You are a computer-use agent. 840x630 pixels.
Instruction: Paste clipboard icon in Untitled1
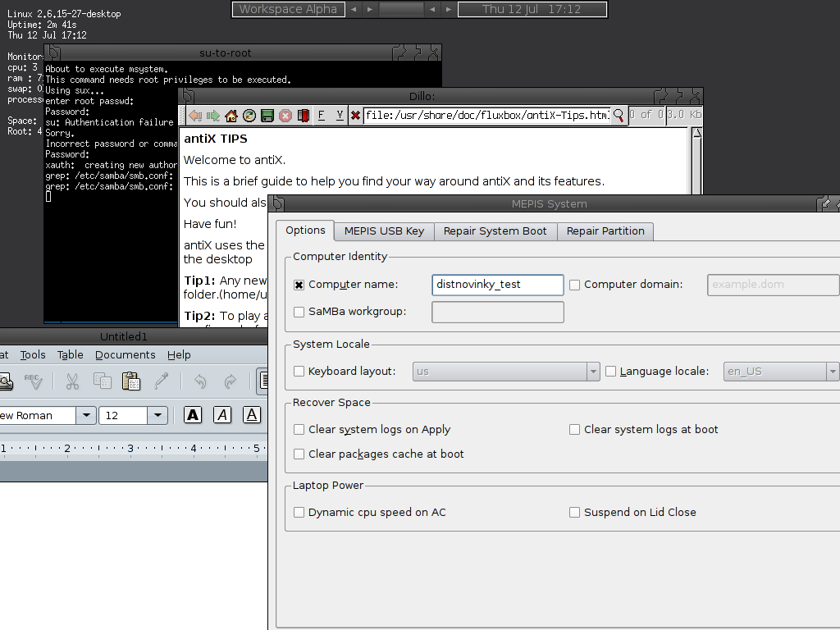(131, 381)
